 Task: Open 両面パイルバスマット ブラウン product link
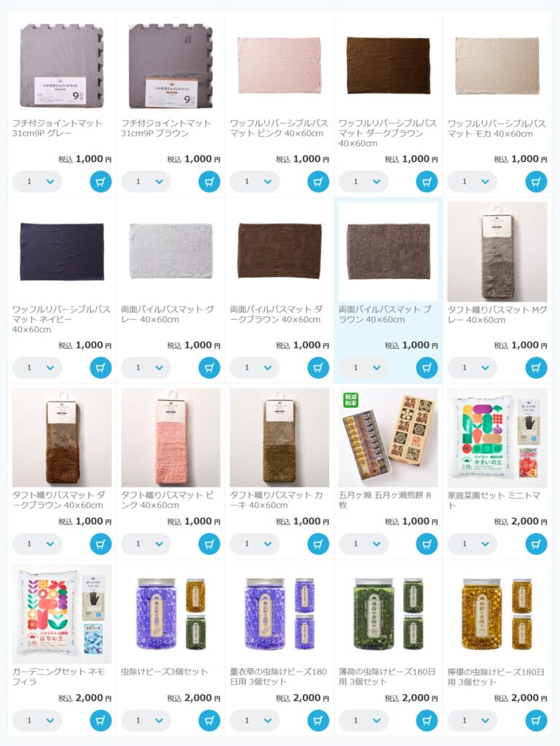(x=385, y=315)
